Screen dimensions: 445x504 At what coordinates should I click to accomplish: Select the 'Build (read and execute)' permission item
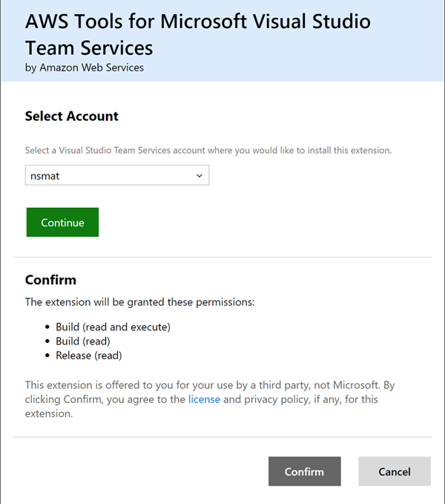pos(113,327)
